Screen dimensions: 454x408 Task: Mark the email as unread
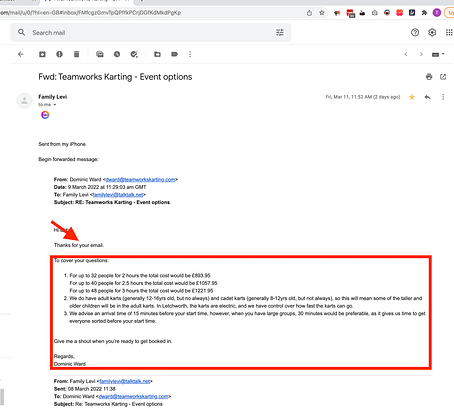click(100, 54)
